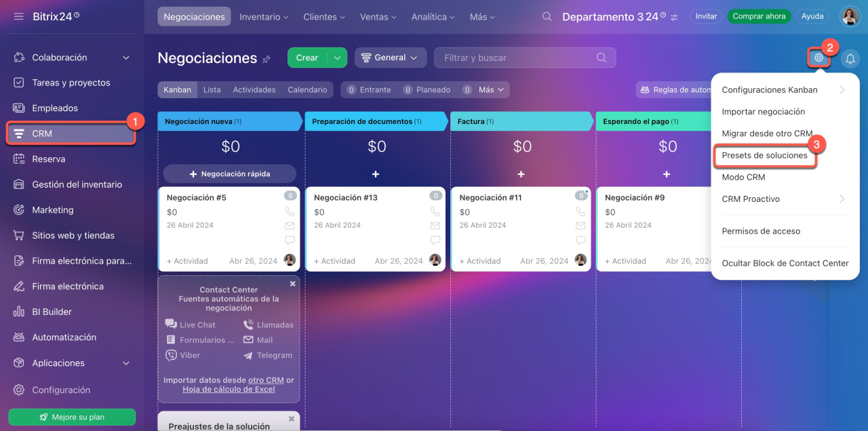The width and height of the screenshot is (868, 431).
Task: Follow the otro CRM import link
Action: [x=266, y=380]
